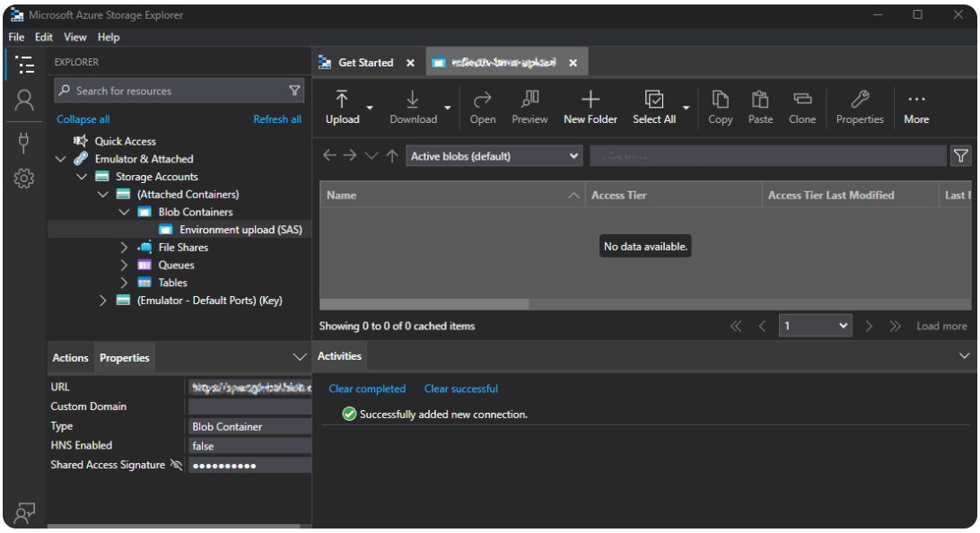This screenshot has height=533, width=980.
Task: Click the Clone toolbar icon
Action: (801, 100)
